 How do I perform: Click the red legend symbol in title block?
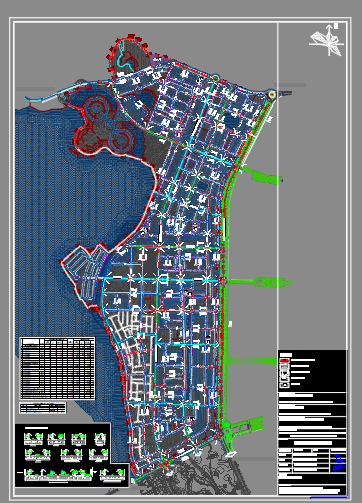pyautogui.click(x=284, y=361)
